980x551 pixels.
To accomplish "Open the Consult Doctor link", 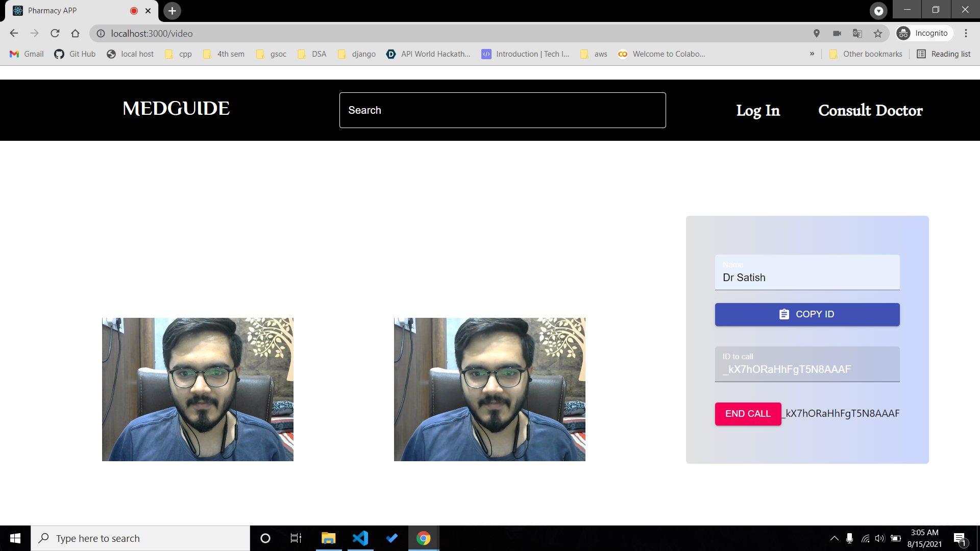I will (x=870, y=110).
